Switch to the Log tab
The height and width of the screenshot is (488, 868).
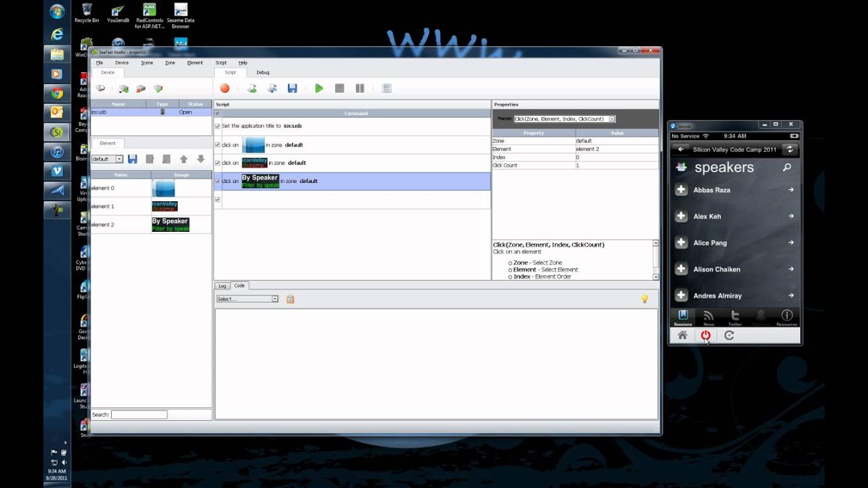[222, 286]
